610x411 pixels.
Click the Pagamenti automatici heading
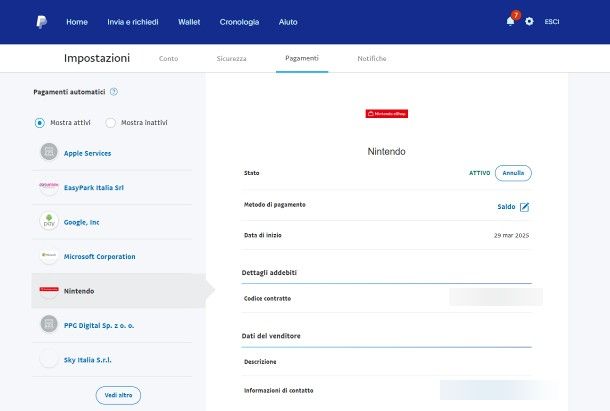pyautogui.click(x=69, y=92)
